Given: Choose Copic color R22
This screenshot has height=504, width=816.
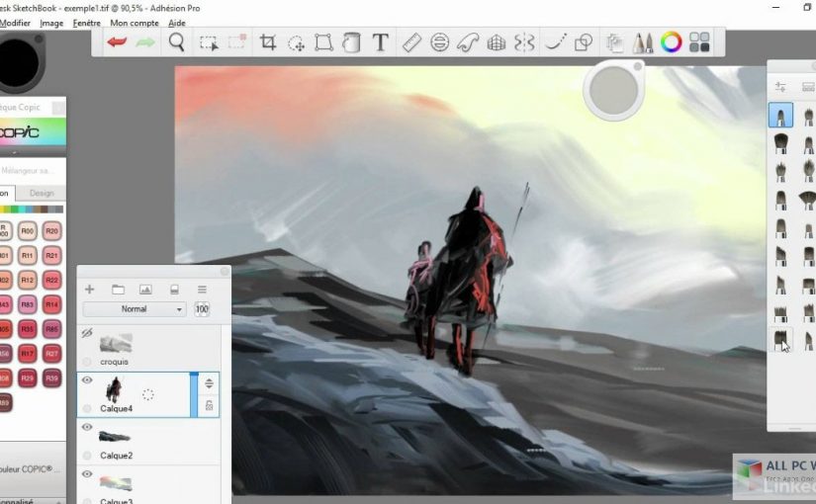Looking at the screenshot, I should click(x=51, y=280).
